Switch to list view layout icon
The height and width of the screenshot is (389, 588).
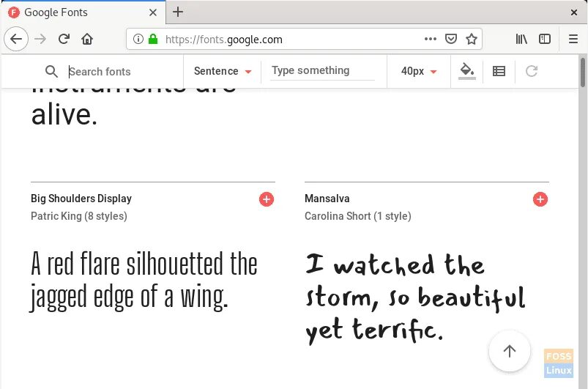499,71
